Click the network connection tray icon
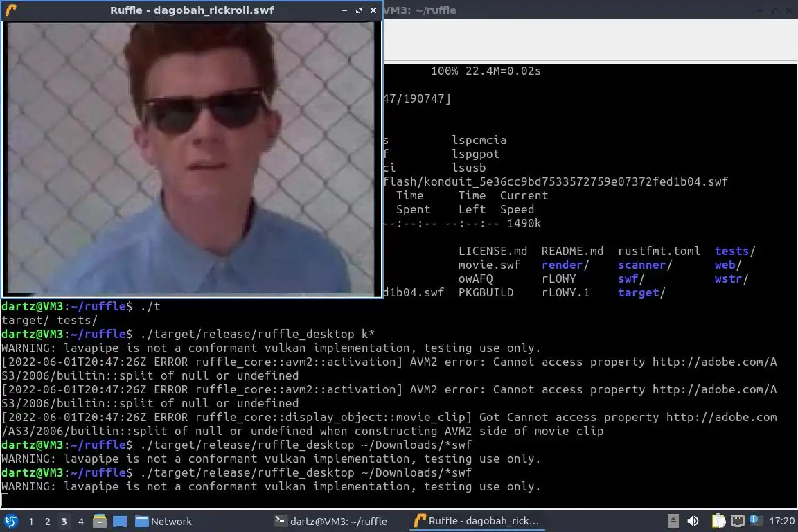This screenshot has height=532, width=798. (x=738, y=521)
